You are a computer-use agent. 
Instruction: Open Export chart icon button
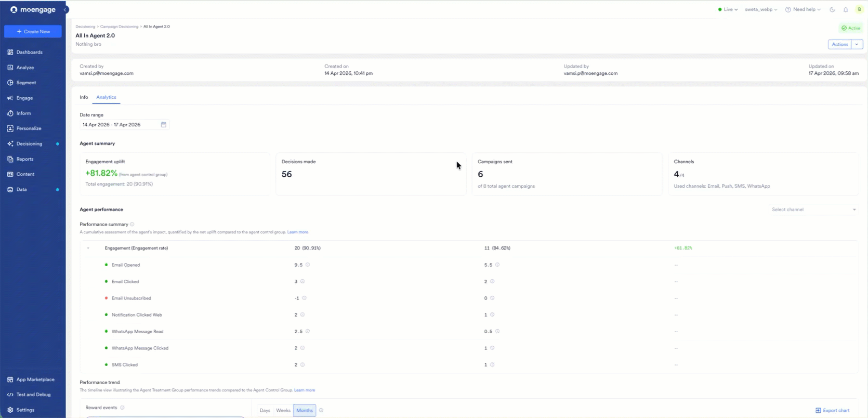832,410
